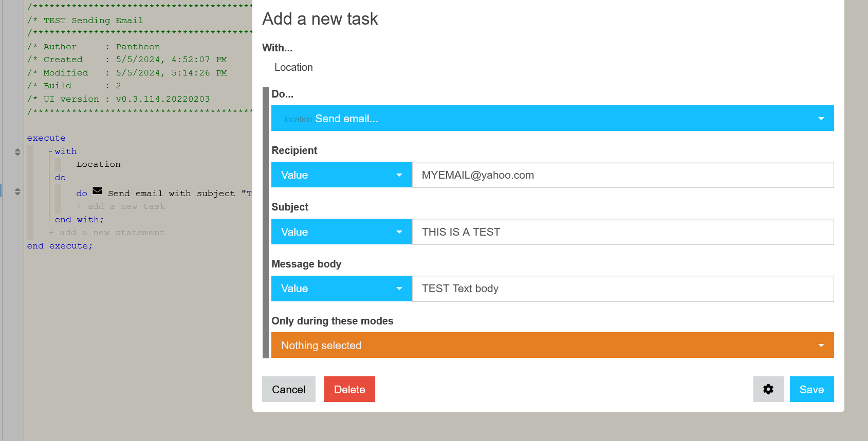Click the "with" keyword in the code
The width and height of the screenshot is (868, 441).
point(66,151)
